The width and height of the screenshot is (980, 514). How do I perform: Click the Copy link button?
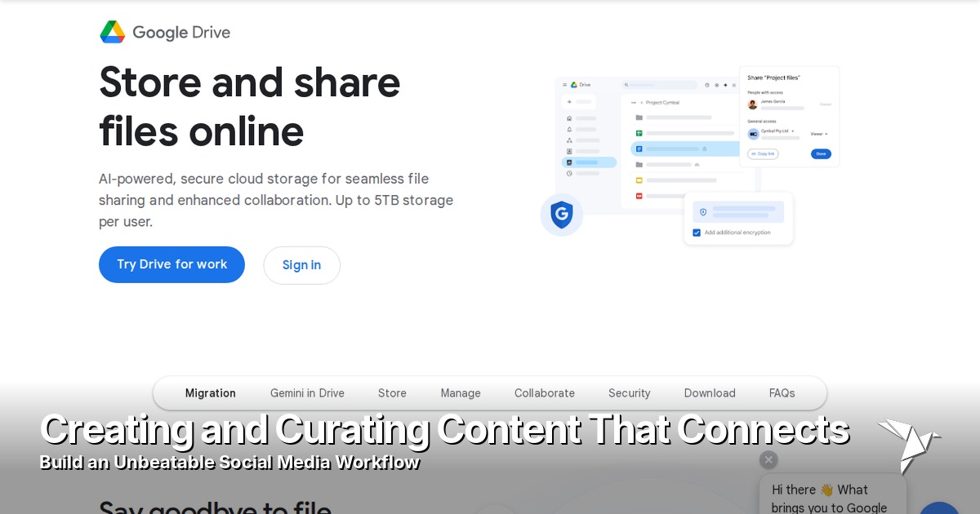763,153
